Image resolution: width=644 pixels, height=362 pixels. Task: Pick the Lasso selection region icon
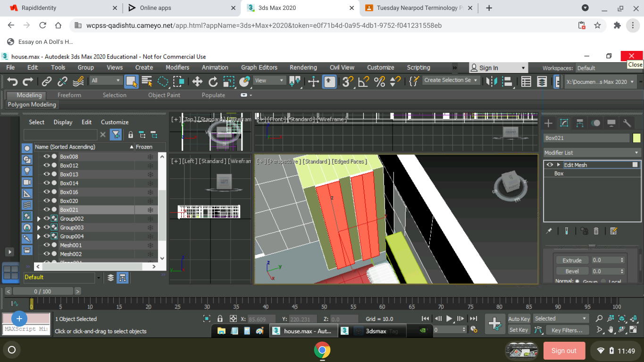[163, 82]
